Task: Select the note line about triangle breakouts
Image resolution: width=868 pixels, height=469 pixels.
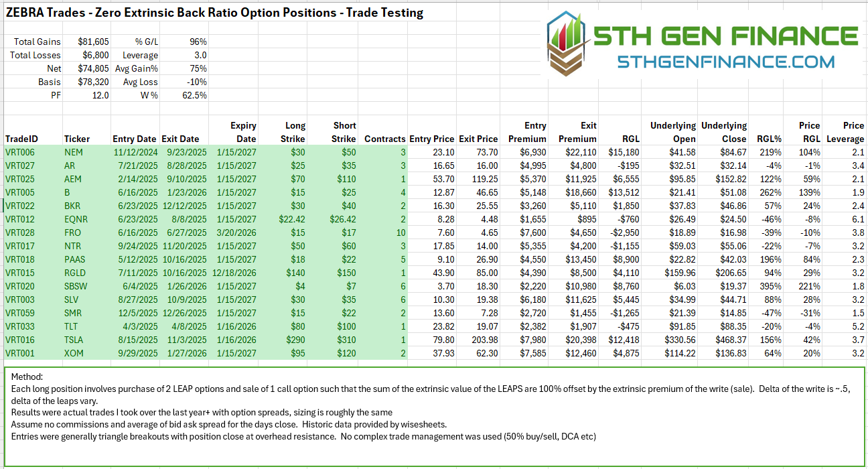Action: coord(303,436)
